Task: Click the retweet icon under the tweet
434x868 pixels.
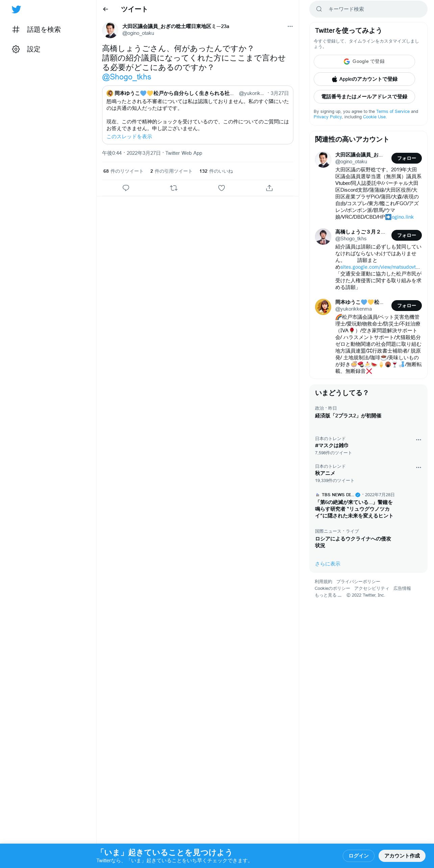Action: coord(174,188)
